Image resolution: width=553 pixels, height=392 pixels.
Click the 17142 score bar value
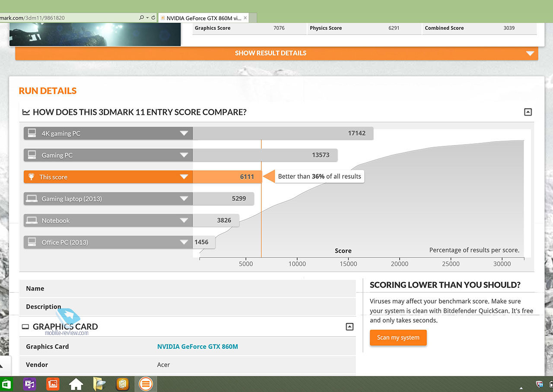point(357,133)
